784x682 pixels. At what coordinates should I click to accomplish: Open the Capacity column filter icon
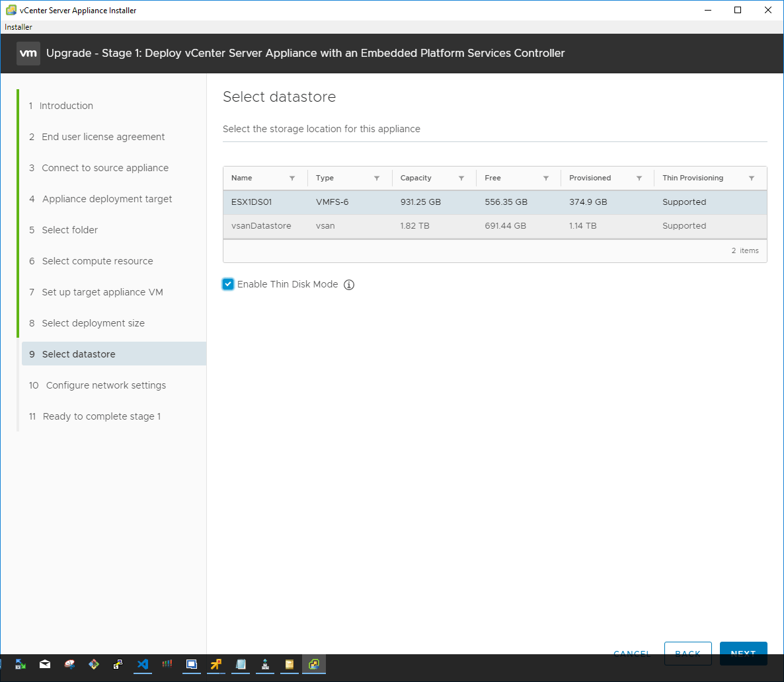461,178
